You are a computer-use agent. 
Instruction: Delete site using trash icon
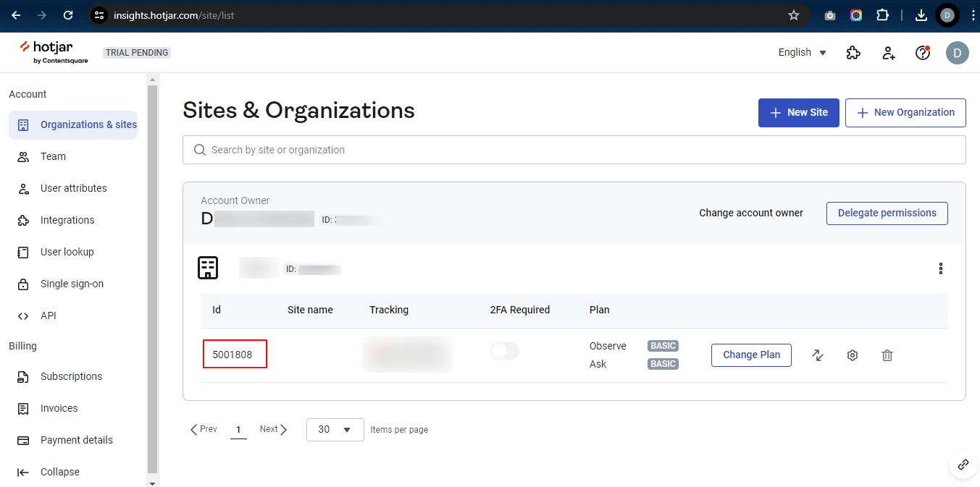click(x=887, y=355)
